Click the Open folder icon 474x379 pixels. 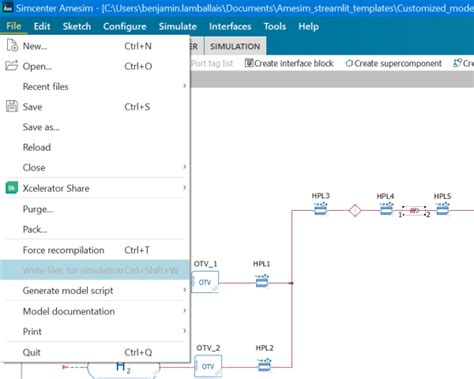click(x=12, y=66)
